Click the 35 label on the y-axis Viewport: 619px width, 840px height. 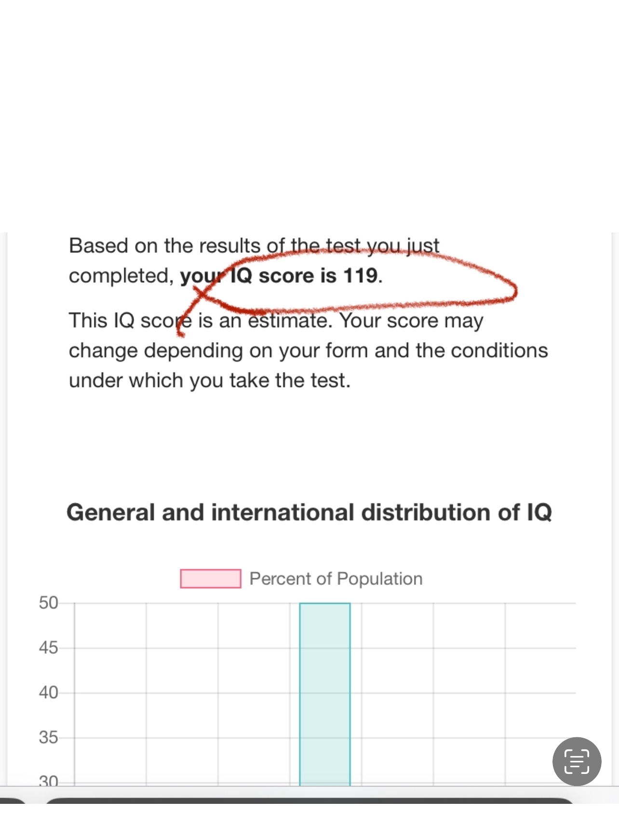(48, 737)
